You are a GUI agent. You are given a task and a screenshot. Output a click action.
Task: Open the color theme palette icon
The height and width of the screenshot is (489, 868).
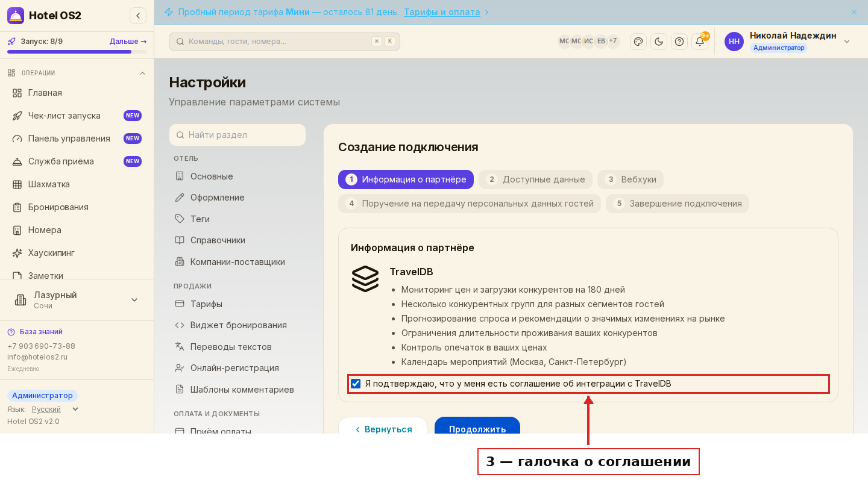(x=638, y=42)
